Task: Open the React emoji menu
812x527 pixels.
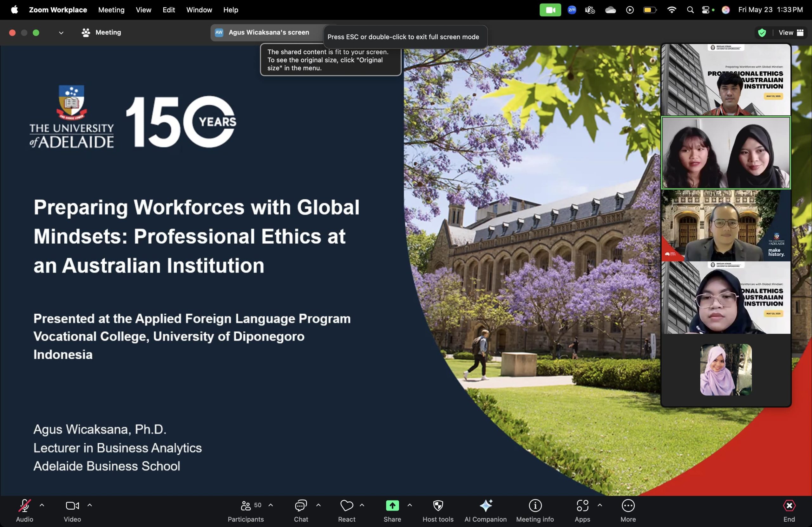Action: point(346,510)
